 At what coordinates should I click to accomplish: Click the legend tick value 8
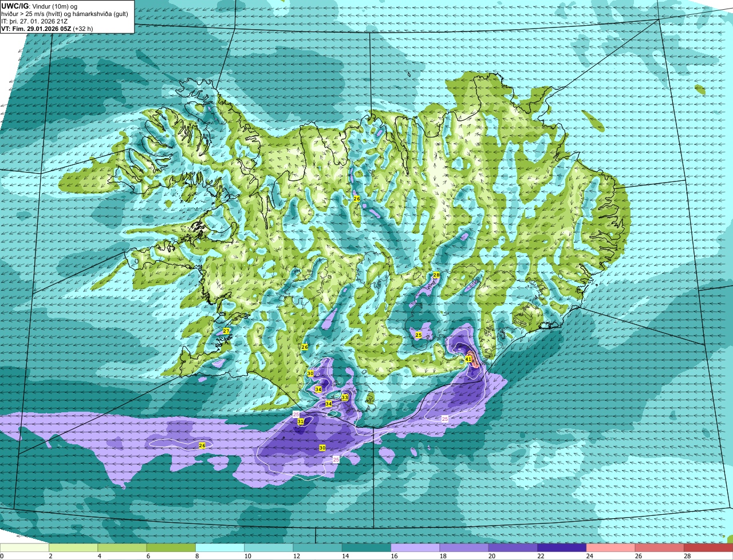click(197, 556)
